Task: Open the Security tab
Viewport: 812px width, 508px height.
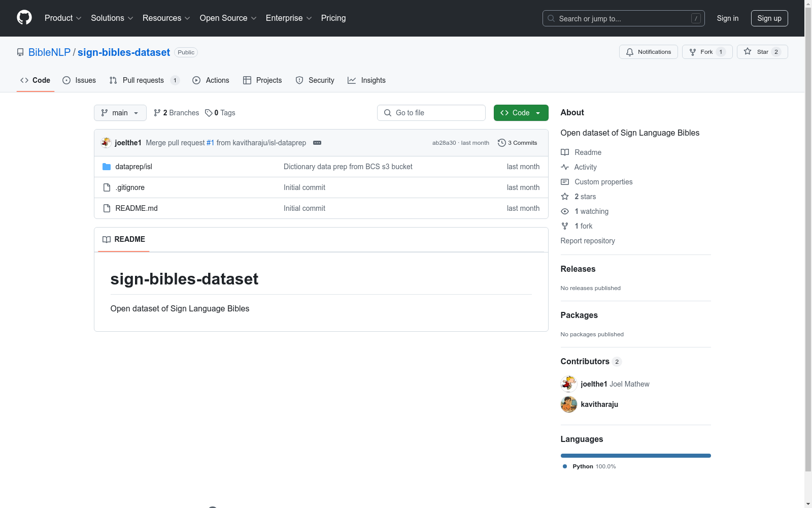Action: [315, 80]
